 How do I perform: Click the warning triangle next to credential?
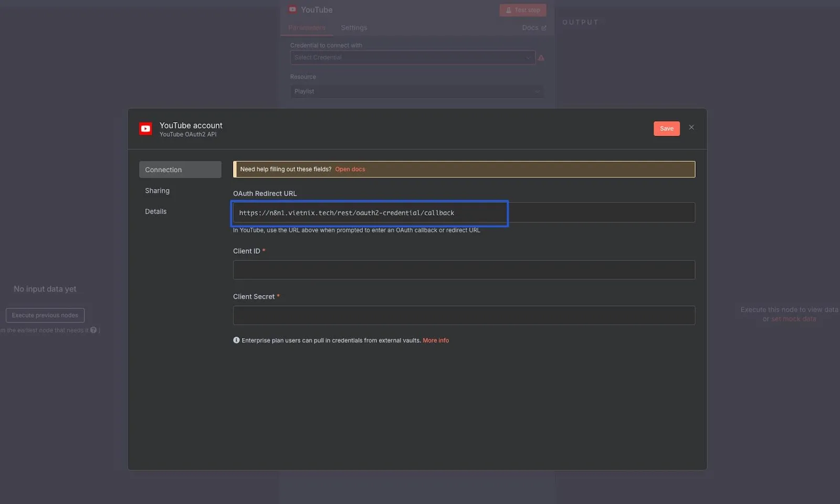click(541, 58)
